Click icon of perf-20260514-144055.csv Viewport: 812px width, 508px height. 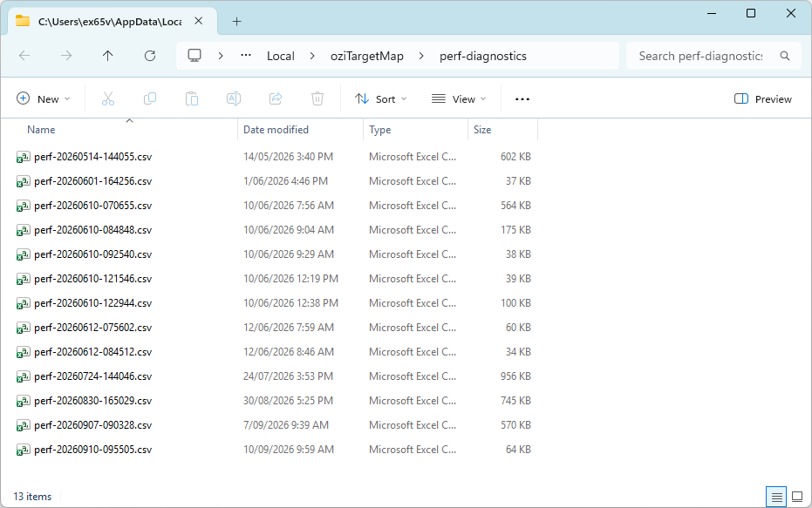(x=23, y=157)
